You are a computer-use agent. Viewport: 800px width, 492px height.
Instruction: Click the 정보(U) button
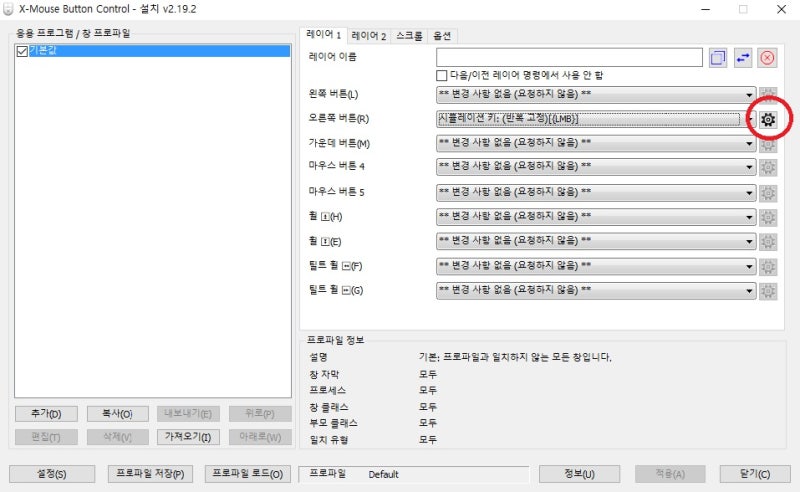pos(580,474)
